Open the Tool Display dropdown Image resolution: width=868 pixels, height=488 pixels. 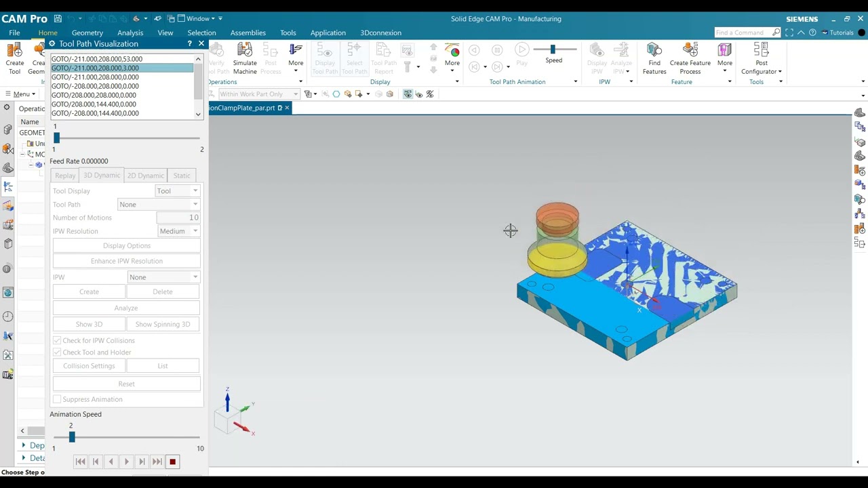click(178, 191)
